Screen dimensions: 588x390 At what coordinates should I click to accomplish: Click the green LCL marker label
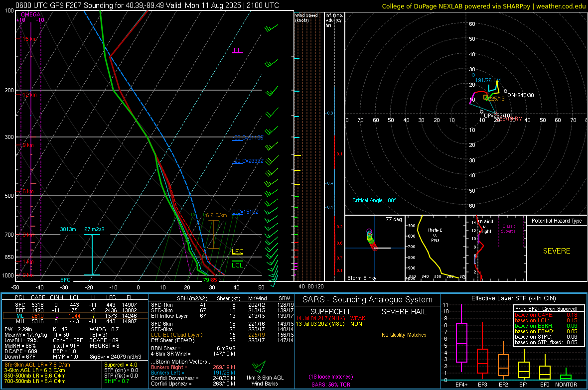coord(237,265)
